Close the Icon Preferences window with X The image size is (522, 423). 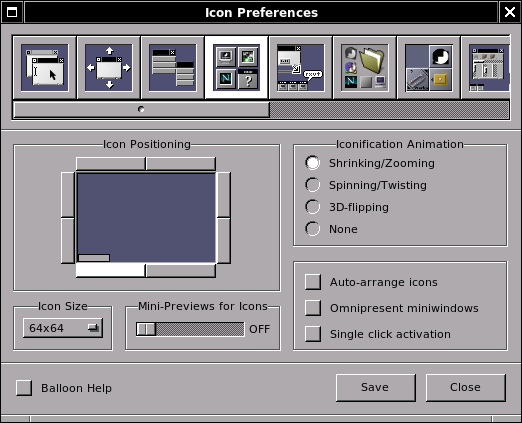[510, 12]
